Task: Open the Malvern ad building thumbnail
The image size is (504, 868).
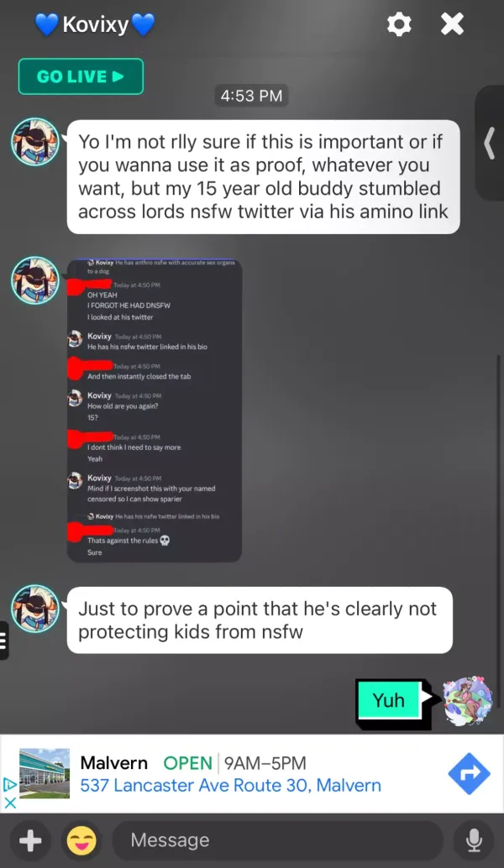Action: pos(45,773)
